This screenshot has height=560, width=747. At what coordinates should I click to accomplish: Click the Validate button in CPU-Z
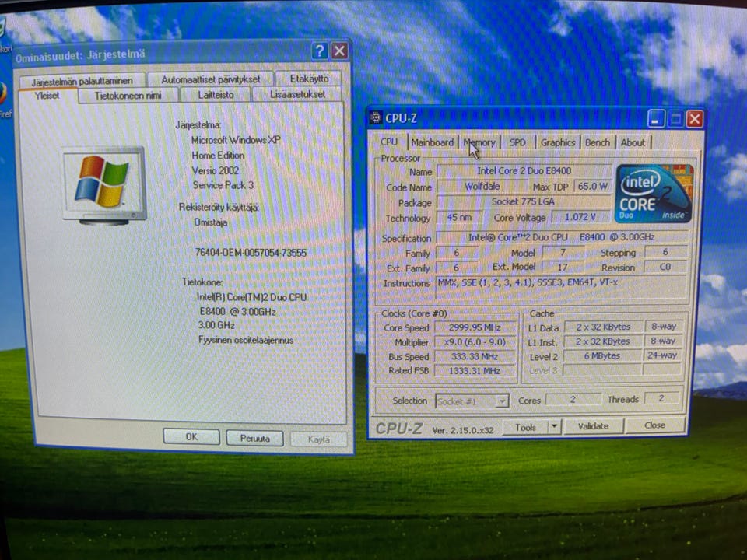click(x=593, y=426)
